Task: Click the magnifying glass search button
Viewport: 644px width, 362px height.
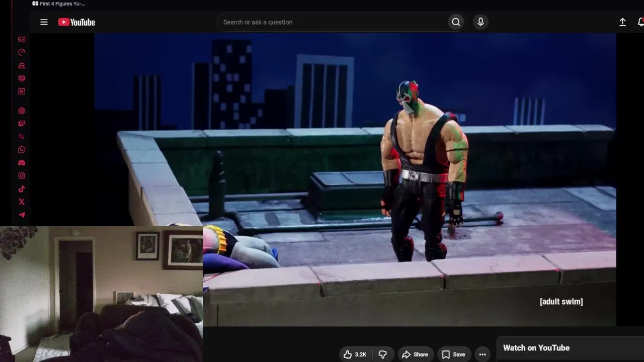Action: (456, 22)
